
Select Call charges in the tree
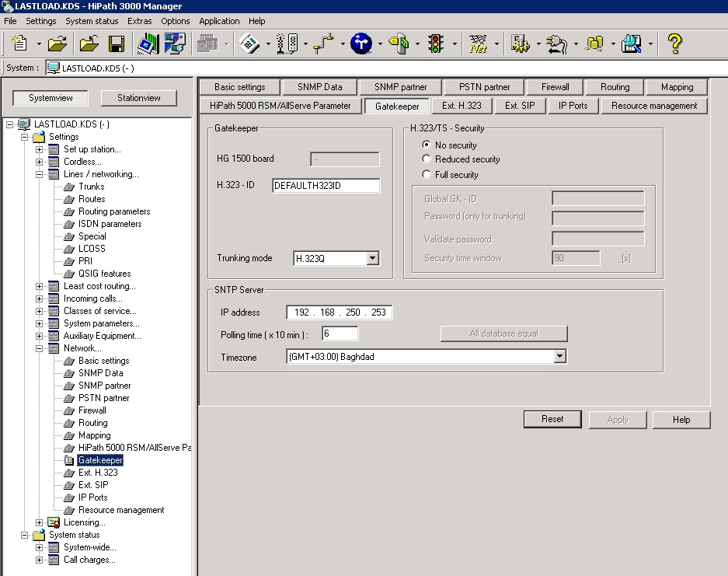point(89,560)
